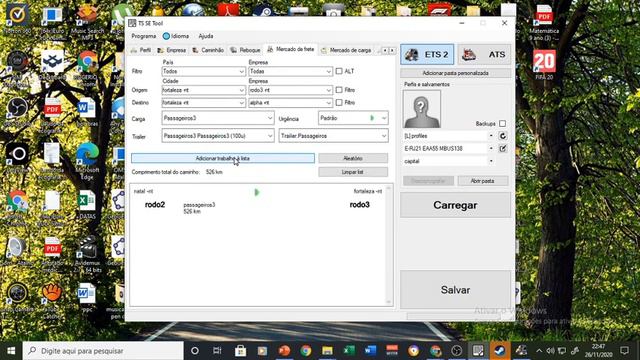
Task: Open Matemática PDF desktop file
Action: pyautogui.click(x=544, y=22)
